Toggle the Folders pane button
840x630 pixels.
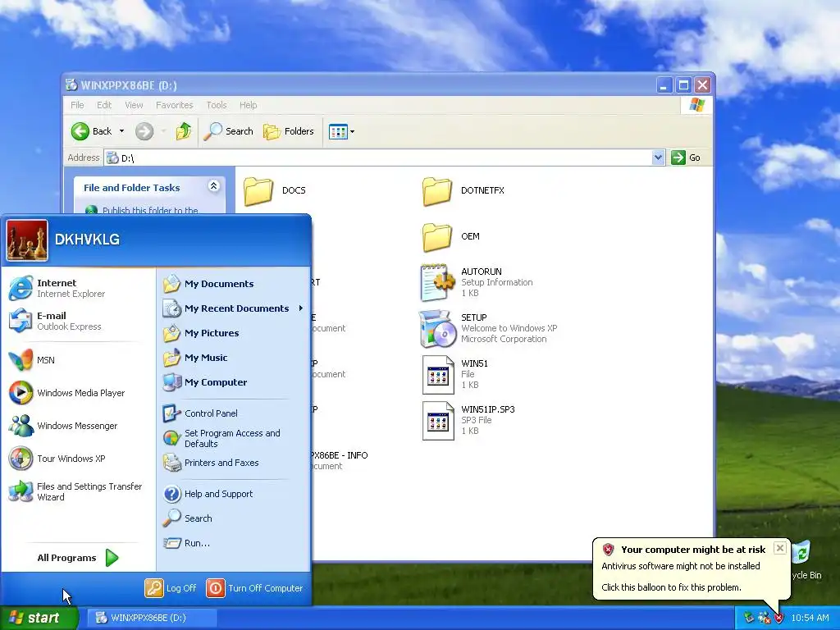click(x=288, y=131)
